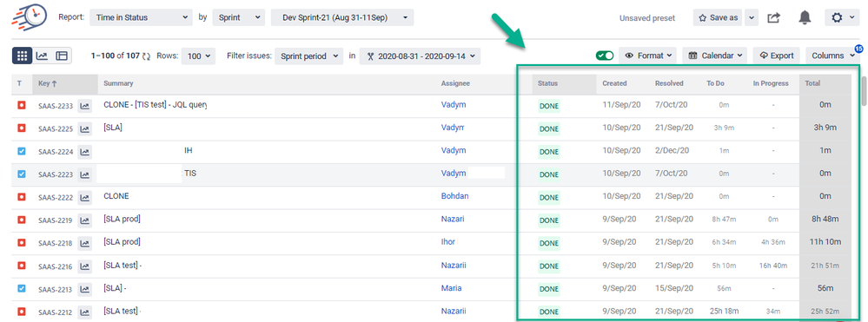Sort by the Summary column header
This screenshot has width=868, height=322.
pos(118,83)
